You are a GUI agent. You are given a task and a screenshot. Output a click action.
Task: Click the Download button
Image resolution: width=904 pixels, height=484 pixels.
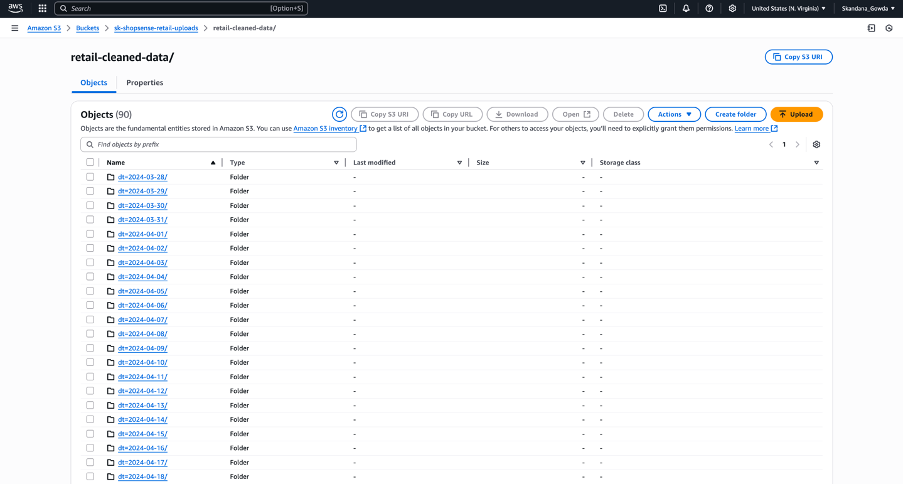[x=517, y=114]
